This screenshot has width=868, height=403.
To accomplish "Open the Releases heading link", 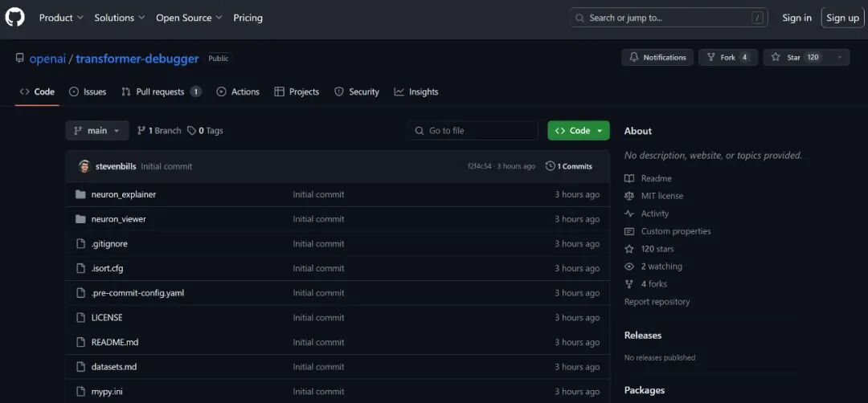I will 643,335.
